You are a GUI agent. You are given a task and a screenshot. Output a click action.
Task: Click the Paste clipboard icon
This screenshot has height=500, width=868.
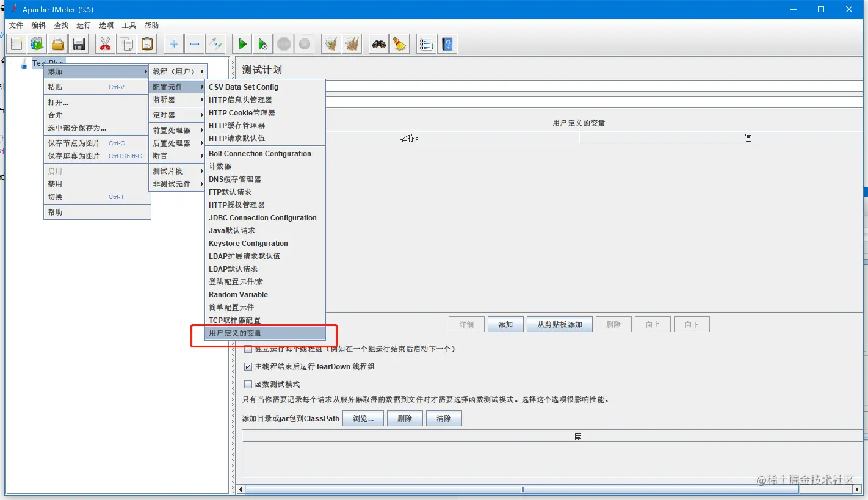(x=147, y=44)
